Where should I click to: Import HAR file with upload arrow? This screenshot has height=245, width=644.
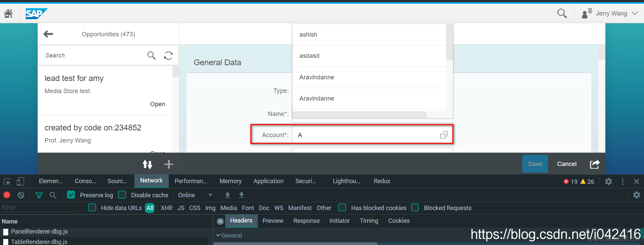pos(228,195)
